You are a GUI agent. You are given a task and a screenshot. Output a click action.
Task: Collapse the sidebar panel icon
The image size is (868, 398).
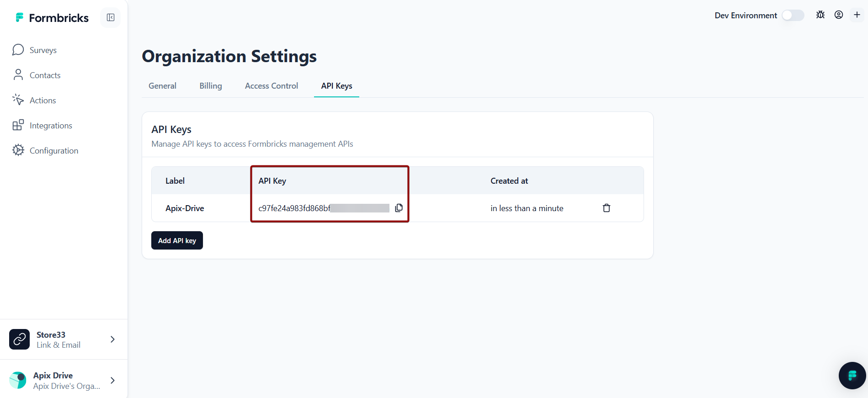click(111, 17)
